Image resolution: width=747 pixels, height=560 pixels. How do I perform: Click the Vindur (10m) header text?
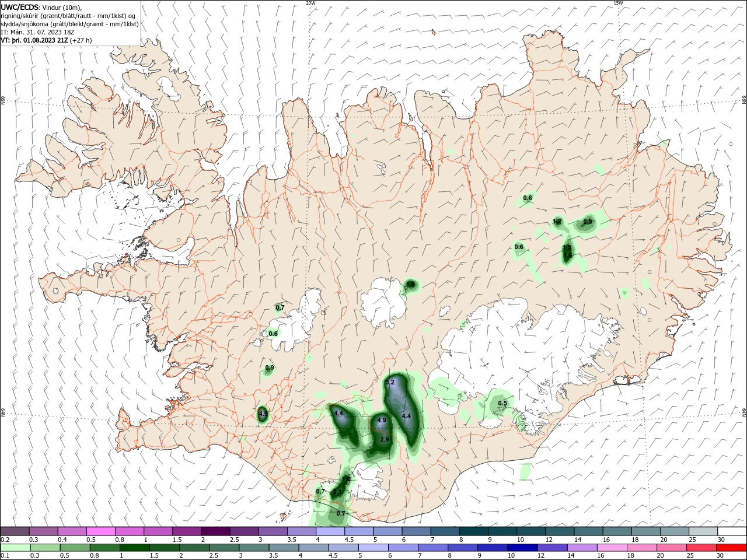[62, 7]
